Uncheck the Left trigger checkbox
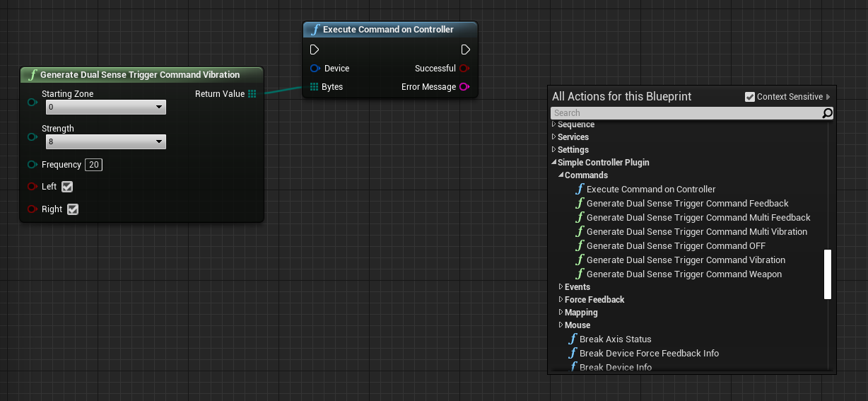This screenshot has height=401, width=868. click(x=67, y=187)
